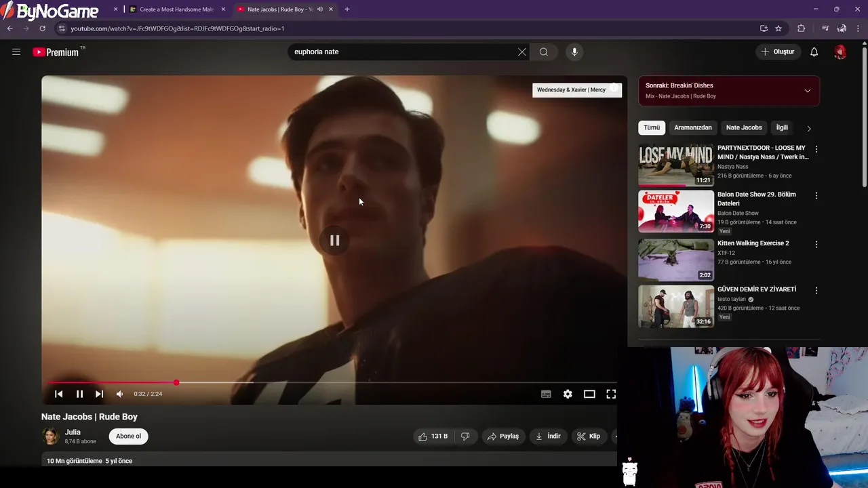
Task: Open Julia channel avatar
Action: pyautogui.click(x=51, y=436)
